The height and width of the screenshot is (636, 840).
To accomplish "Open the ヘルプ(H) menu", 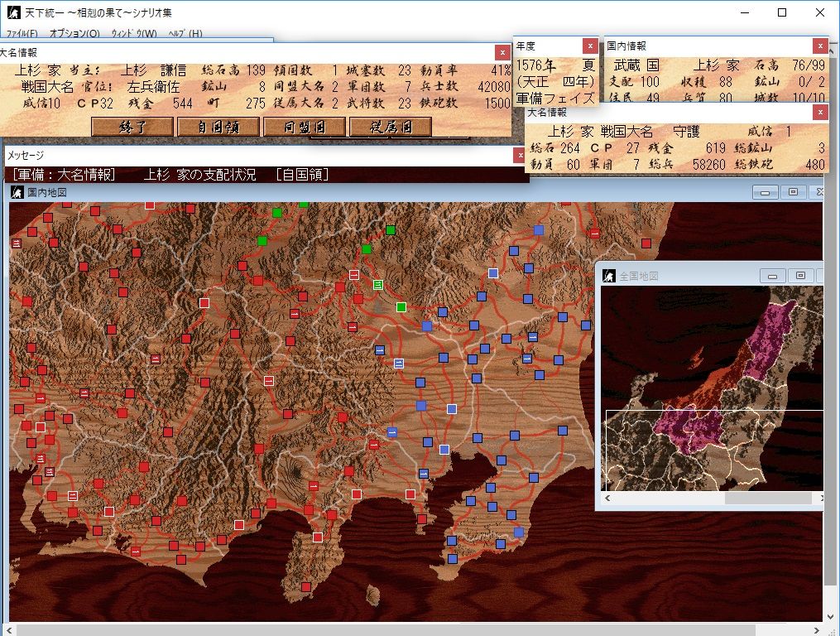I will tap(185, 33).
